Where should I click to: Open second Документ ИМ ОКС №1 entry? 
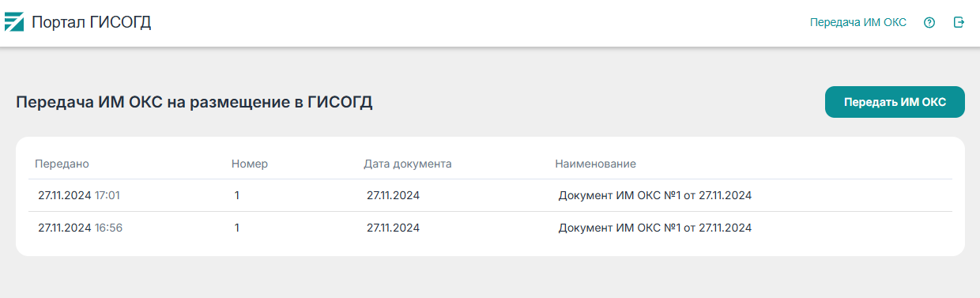tap(655, 228)
